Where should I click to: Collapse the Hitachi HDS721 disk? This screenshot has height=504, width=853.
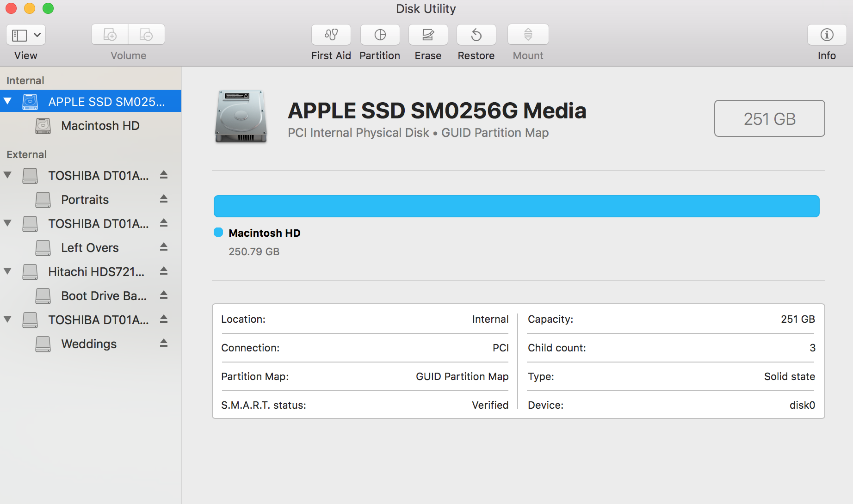[x=7, y=271]
